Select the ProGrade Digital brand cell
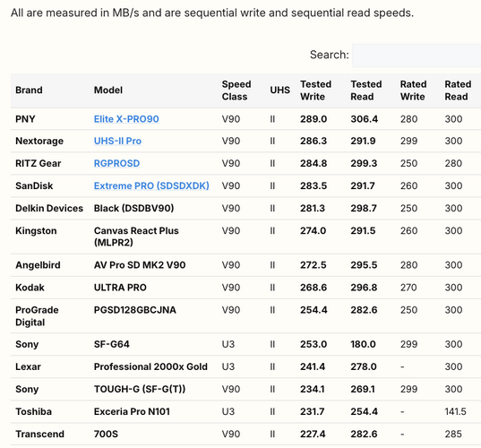 point(37,316)
